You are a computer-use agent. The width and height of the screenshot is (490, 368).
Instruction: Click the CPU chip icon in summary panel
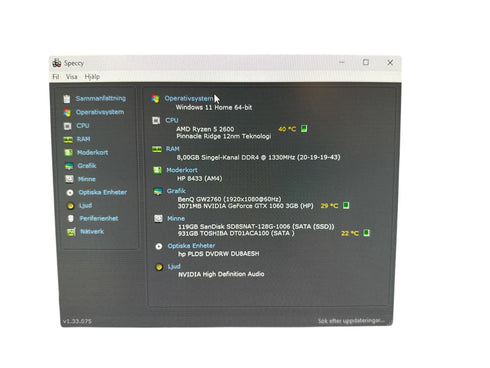click(156, 121)
